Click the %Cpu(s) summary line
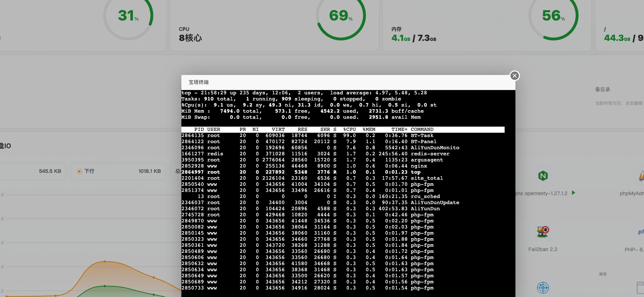644x297 pixels. coord(309,105)
